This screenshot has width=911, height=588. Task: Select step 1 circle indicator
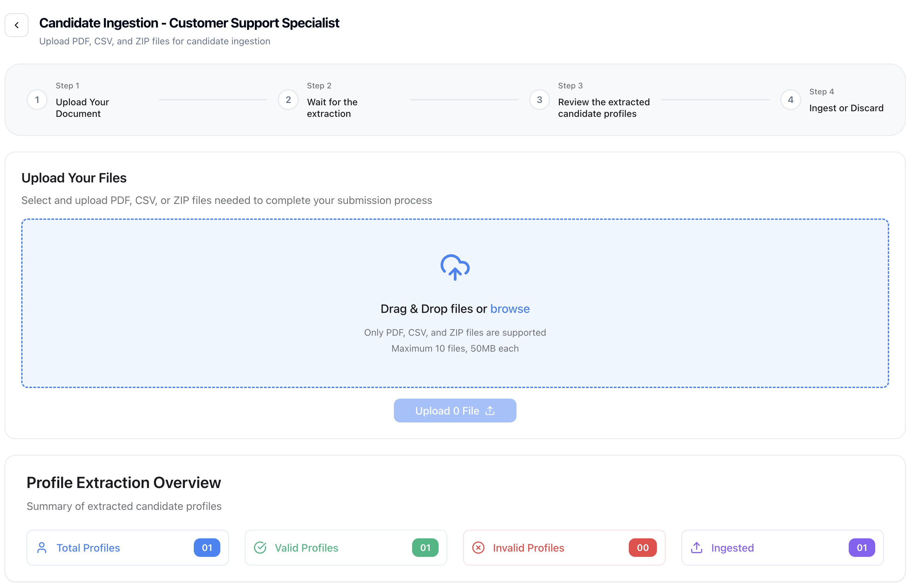[37, 100]
